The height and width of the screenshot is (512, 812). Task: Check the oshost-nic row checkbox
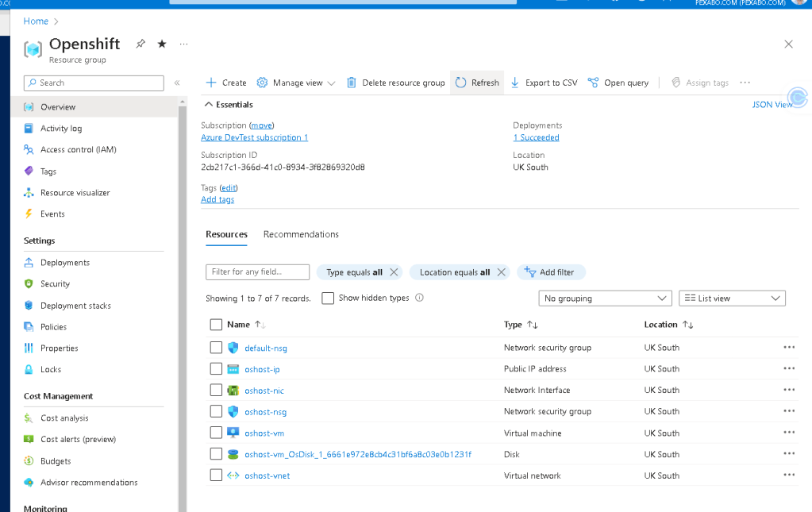pos(216,390)
